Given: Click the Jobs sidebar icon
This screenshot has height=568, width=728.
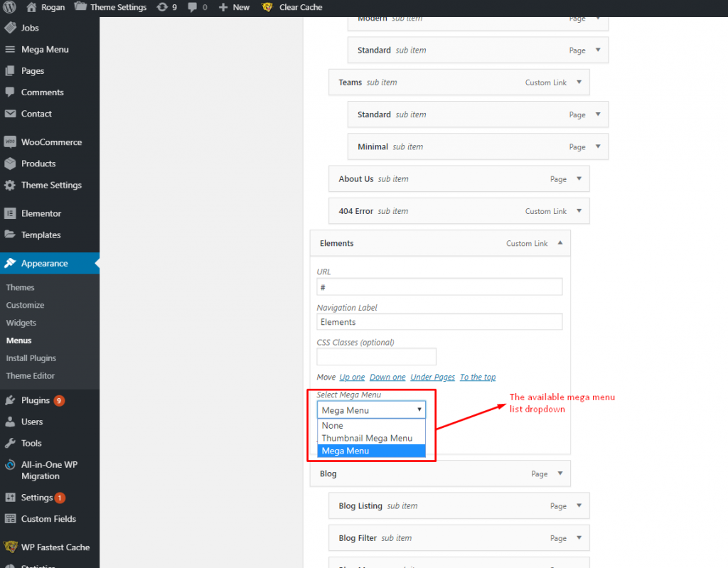Looking at the screenshot, I should pyautogui.click(x=10, y=28).
